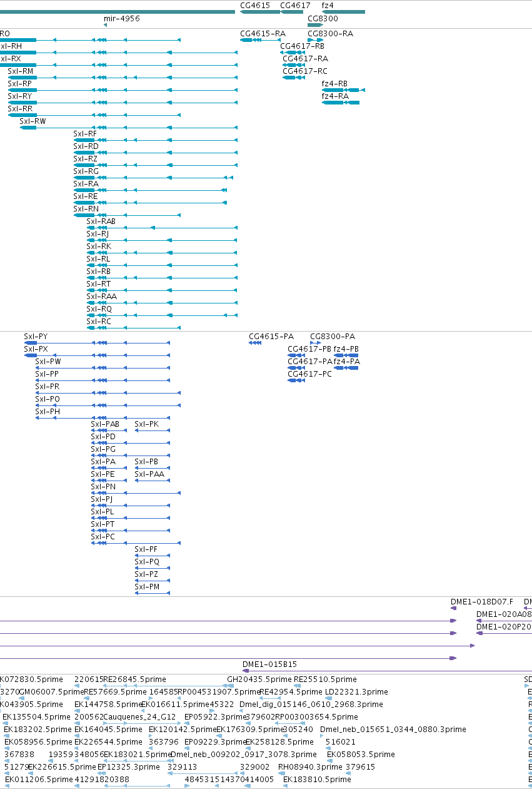Screen dimensions: 532x789
Task: Click the Sxl-RW transcript label
Action: [33, 121]
